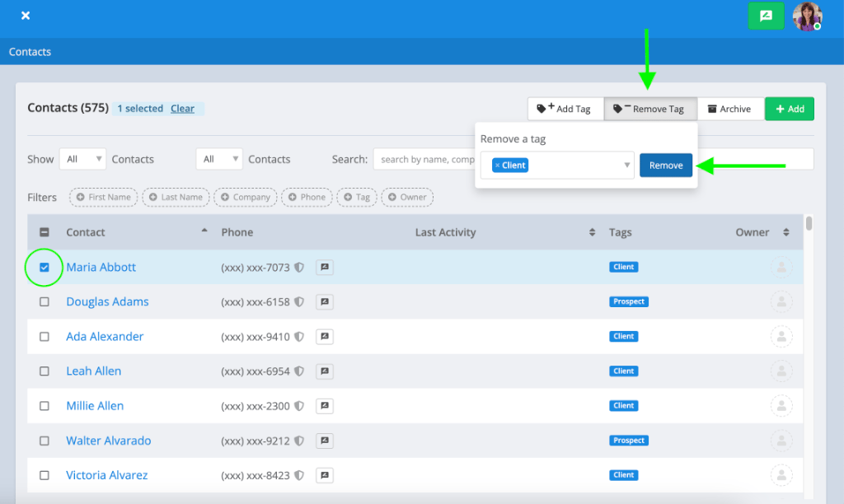Toggle the select-all checkbox in the table header
This screenshot has height=504, width=844.
point(45,232)
